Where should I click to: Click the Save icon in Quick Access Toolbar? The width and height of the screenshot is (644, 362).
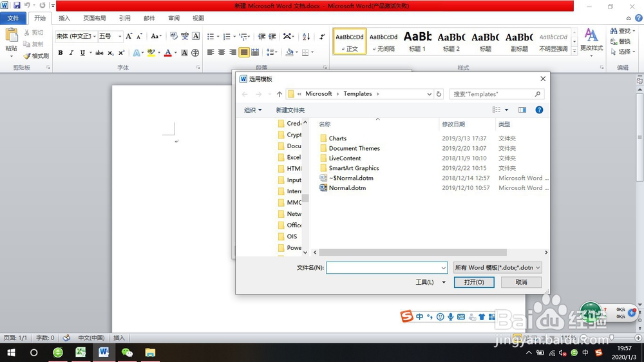[17, 5]
